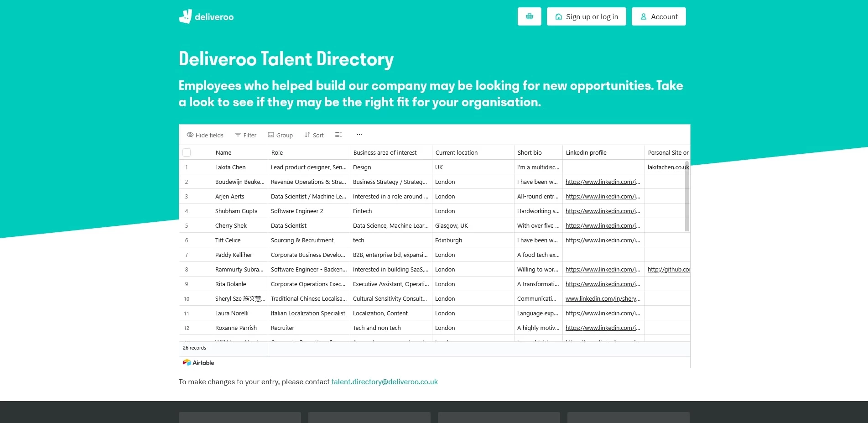Click the Deliveroo logo in header
This screenshot has width=868, height=423.
point(206,17)
